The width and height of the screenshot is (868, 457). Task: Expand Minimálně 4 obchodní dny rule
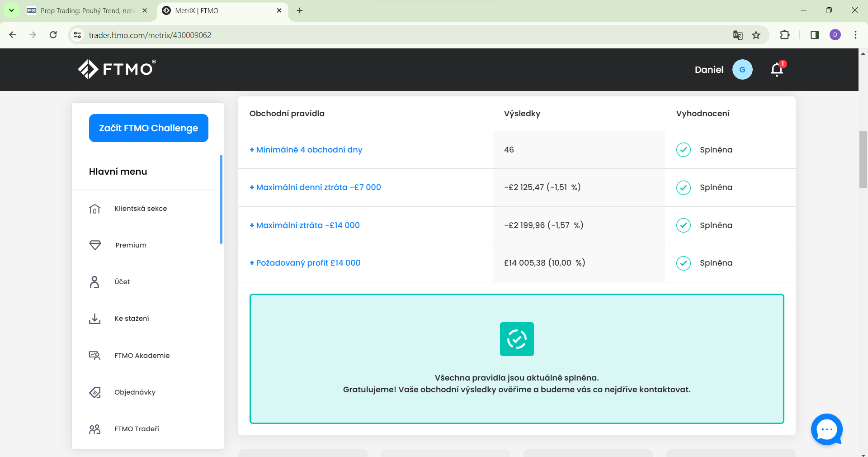pos(306,150)
